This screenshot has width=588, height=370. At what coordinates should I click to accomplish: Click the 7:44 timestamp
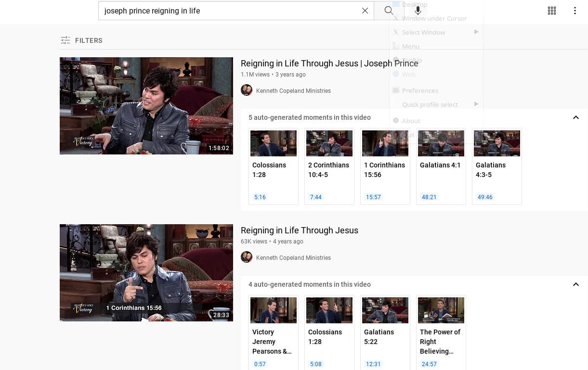point(316,197)
